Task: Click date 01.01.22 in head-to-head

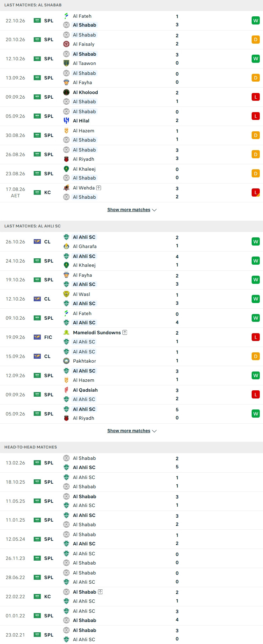Action: (x=15, y=616)
